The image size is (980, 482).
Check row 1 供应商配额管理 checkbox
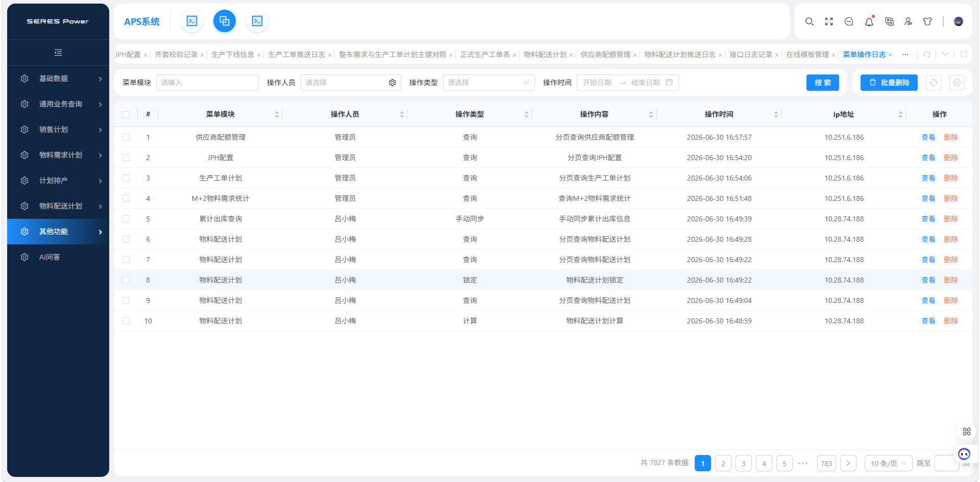[126, 137]
